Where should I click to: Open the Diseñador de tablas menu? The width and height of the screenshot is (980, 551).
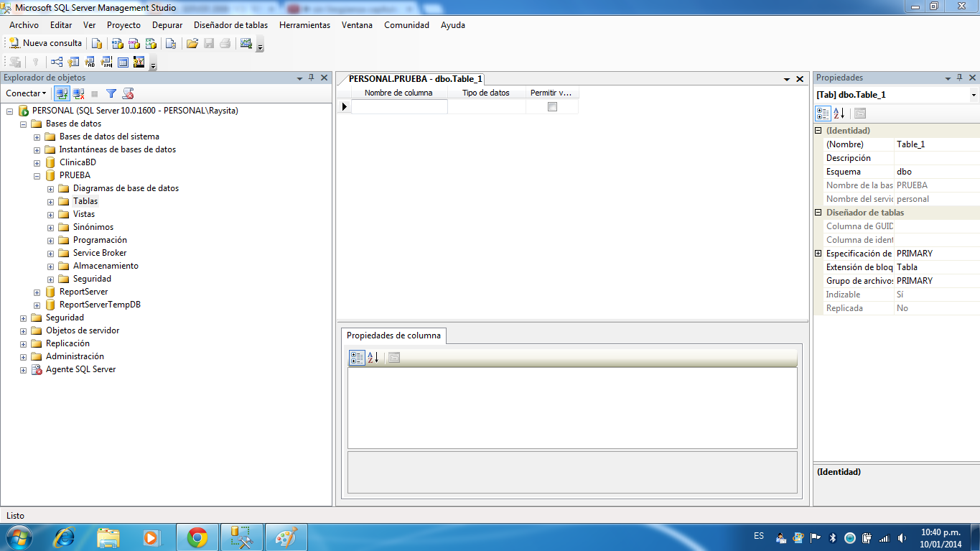click(230, 24)
